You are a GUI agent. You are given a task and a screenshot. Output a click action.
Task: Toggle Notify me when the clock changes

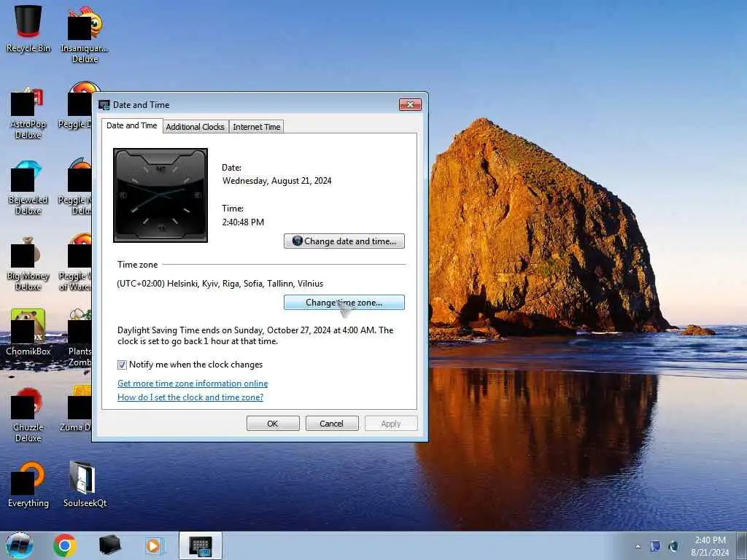122,365
